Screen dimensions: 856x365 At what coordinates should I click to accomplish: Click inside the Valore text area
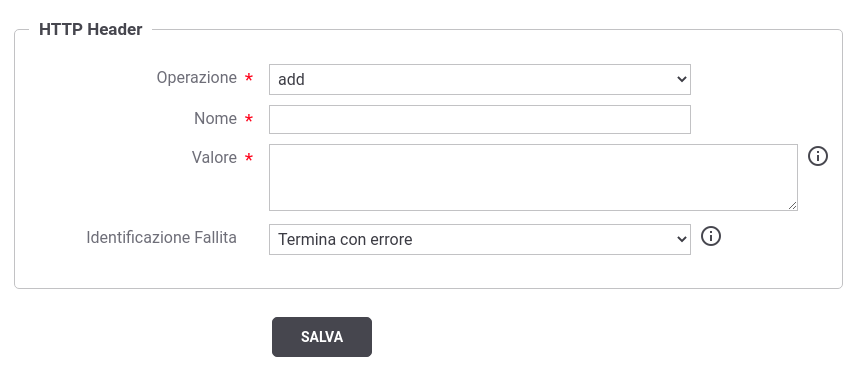tap(533, 177)
